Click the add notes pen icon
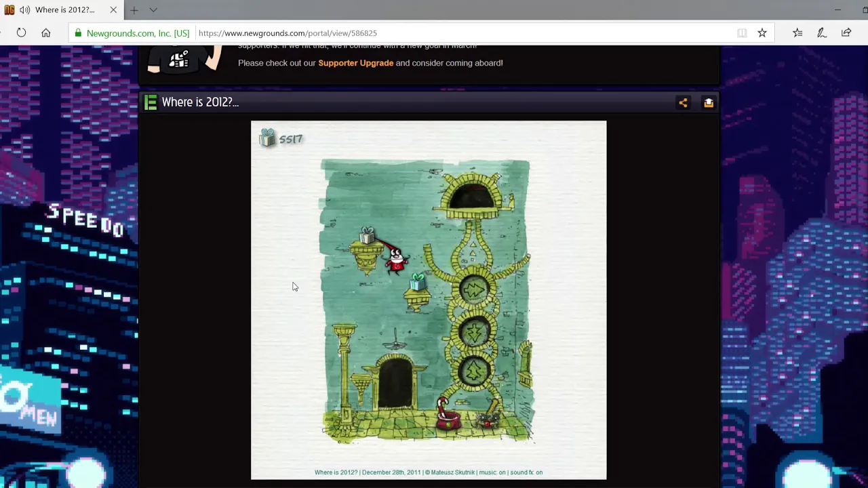868x488 pixels. click(822, 33)
